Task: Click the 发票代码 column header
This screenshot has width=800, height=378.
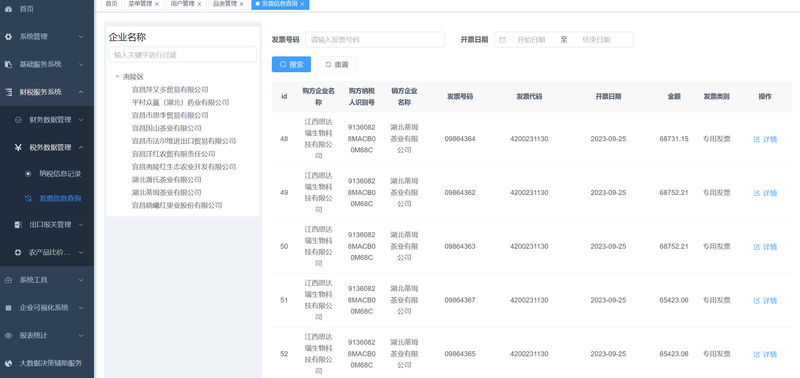Action: tap(529, 96)
